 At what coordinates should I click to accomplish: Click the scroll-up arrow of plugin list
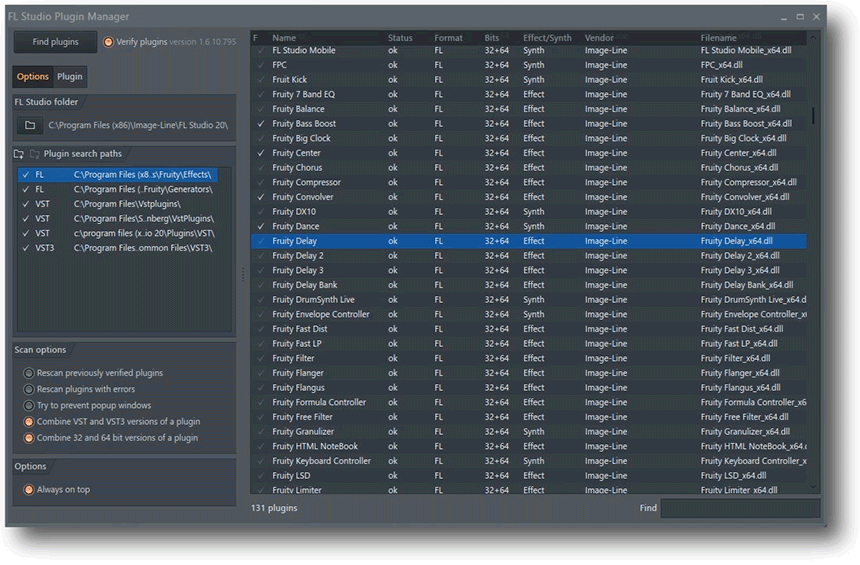[813, 38]
